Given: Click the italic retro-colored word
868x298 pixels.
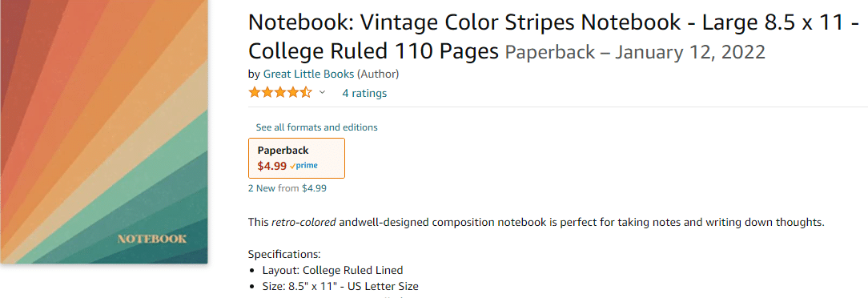Looking at the screenshot, I should click(x=303, y=223).
